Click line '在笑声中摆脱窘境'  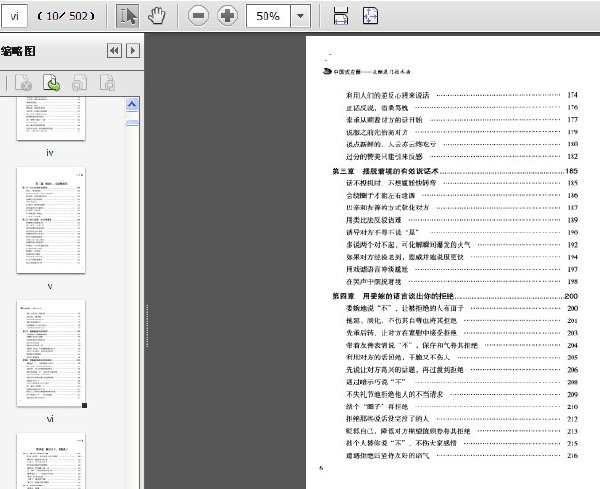pos(373,282)
